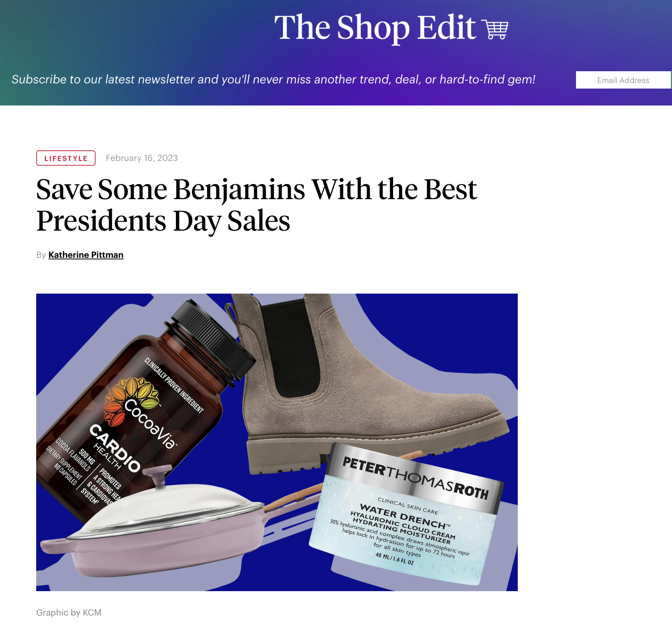
Task: Click the February 16, 2023 publish date
Action: point(142,158)
